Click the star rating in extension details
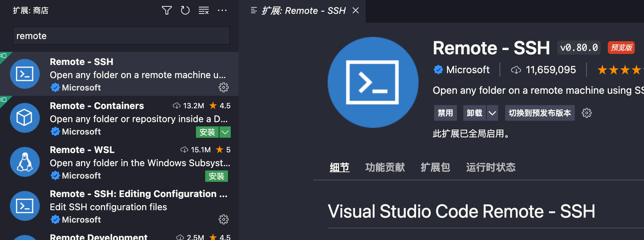 click(x=620, y=70)
